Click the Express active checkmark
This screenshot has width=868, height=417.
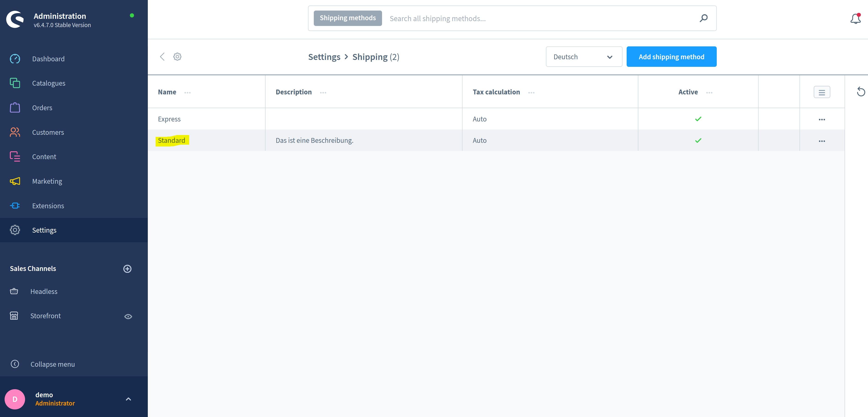[x=698, y=119]
